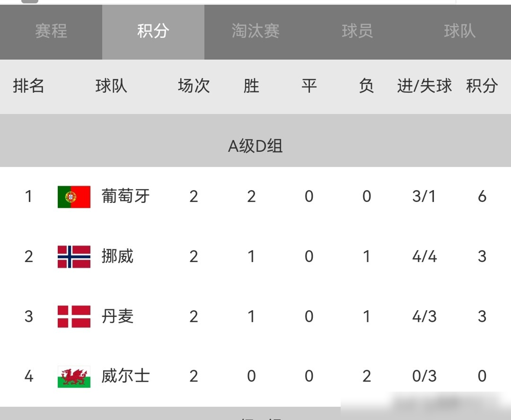This screenshot has width=511, height=420.
Task: Tap the Portugal flag icon
Action: [74, 197]
